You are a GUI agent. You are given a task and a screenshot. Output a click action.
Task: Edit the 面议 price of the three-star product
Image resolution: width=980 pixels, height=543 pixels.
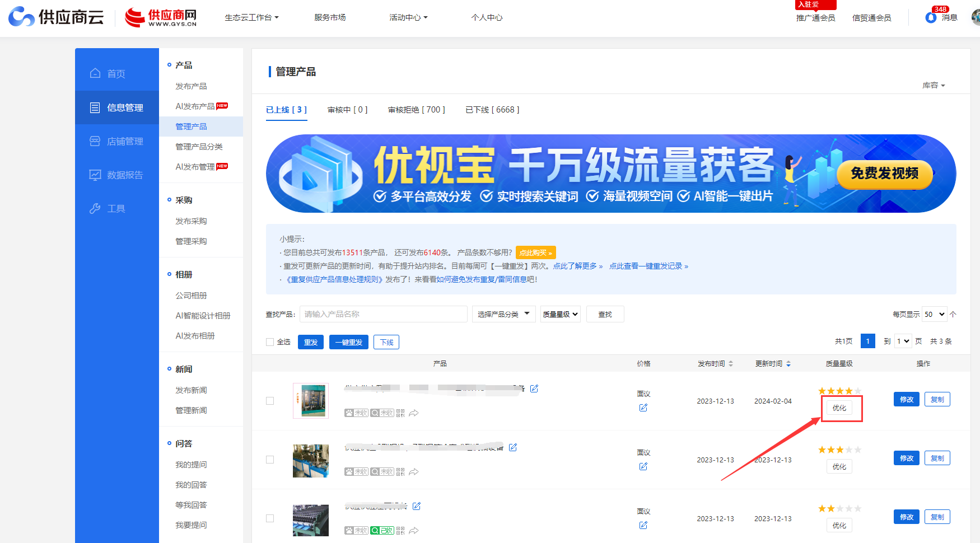tap(643, 466)
